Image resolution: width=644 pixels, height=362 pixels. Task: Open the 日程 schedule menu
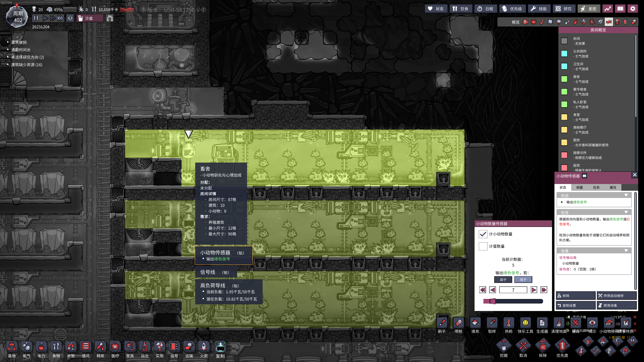[x=486, y=9]
